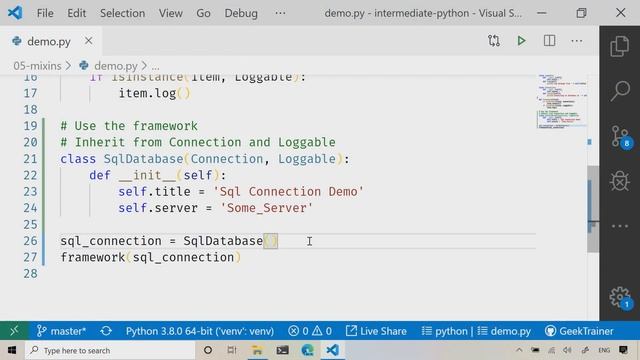Viewport: 640px width, 360px height.
Task: Open Problems via errors and warnings count
Action: point(310,331)
